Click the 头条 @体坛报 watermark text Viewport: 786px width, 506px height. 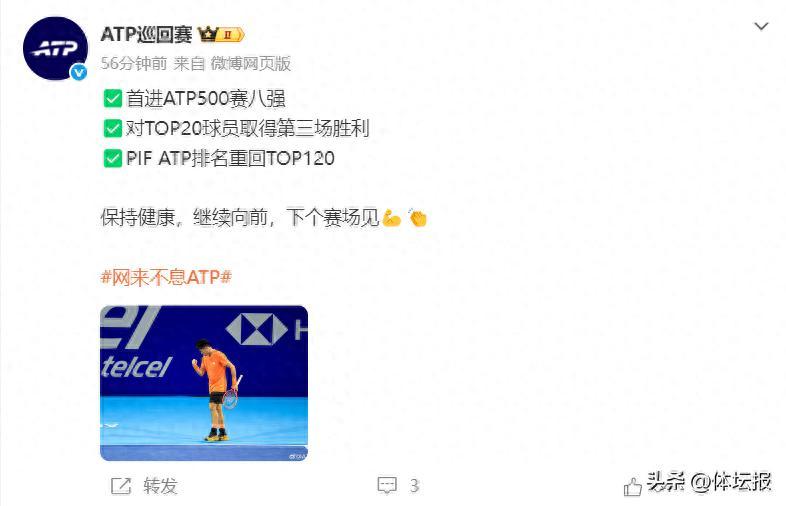coord(708,482)
